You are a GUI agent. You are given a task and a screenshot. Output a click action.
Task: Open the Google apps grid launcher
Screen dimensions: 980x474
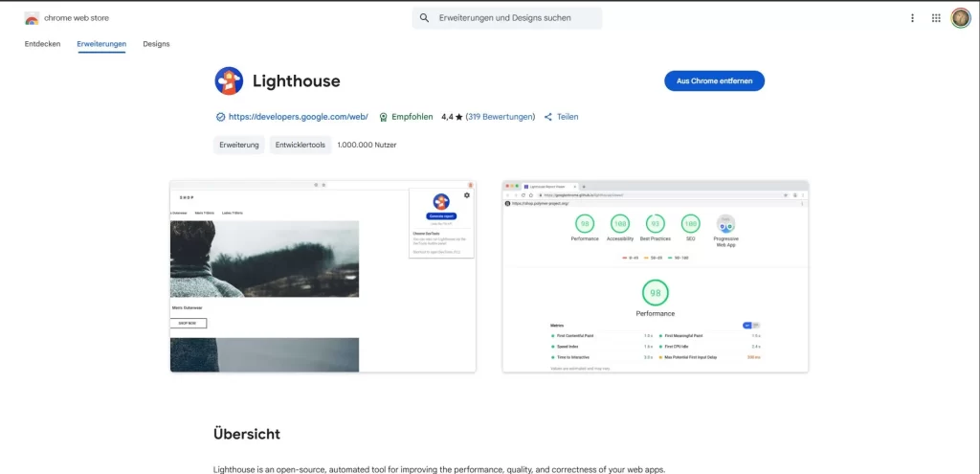pyautogui.click(x=936, y=18)
